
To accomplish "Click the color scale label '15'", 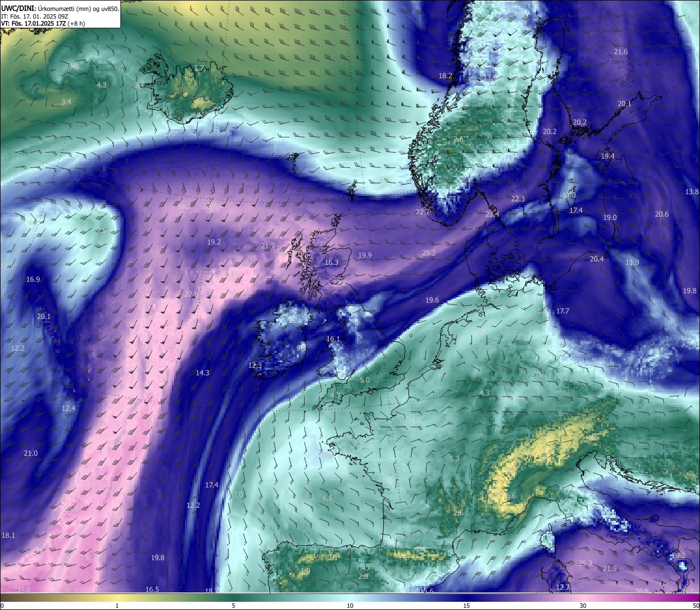I will coord(466,606).
